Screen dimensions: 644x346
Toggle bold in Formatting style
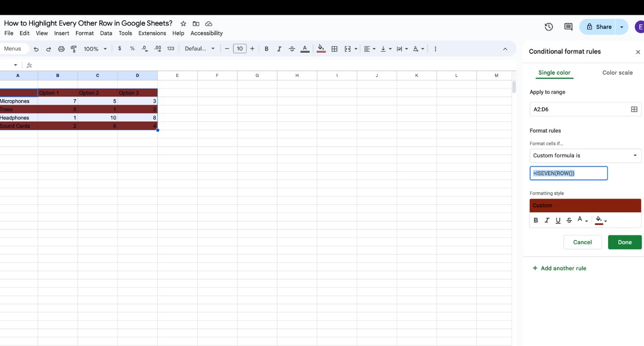point(536,220)
